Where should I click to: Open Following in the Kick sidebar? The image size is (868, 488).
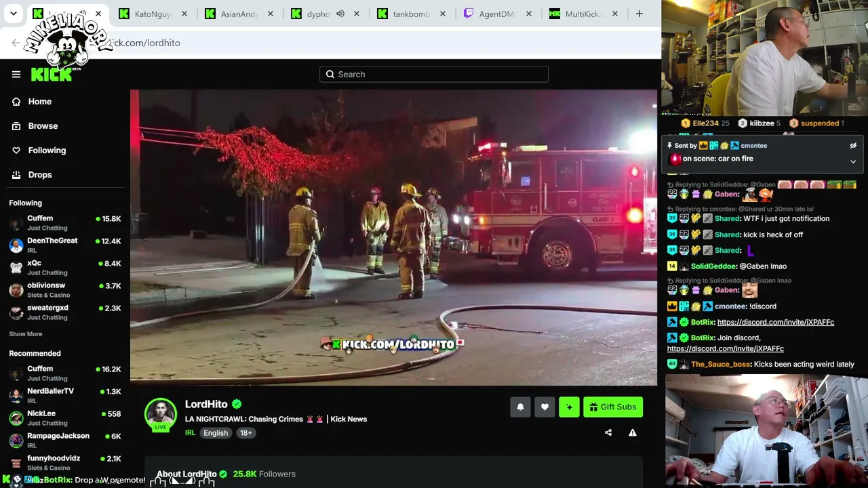(47, 150)
